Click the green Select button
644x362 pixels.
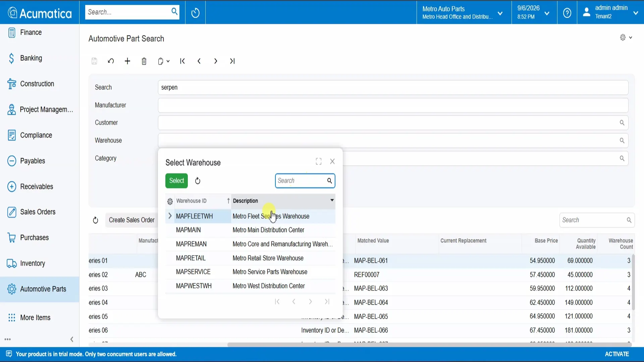point(177,181)
